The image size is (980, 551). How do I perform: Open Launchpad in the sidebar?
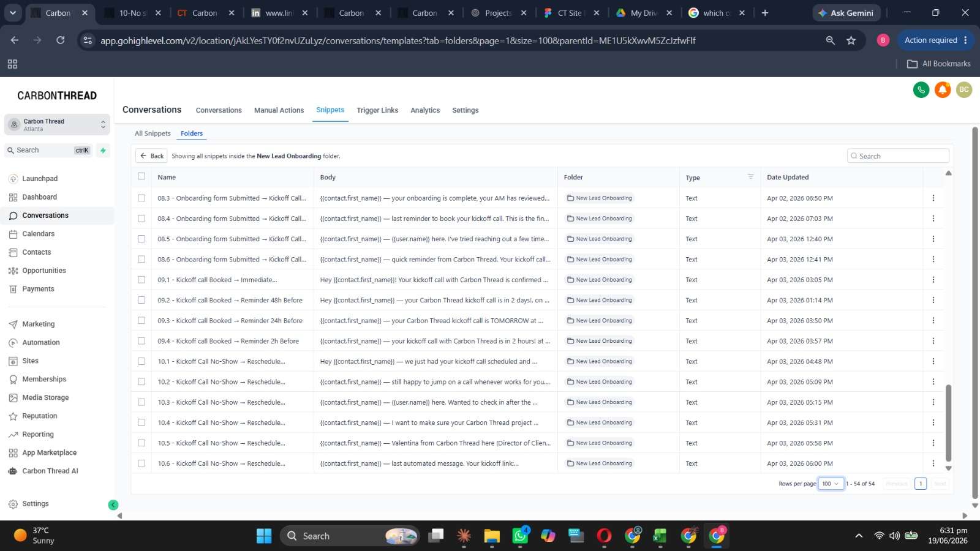point(40,179)
